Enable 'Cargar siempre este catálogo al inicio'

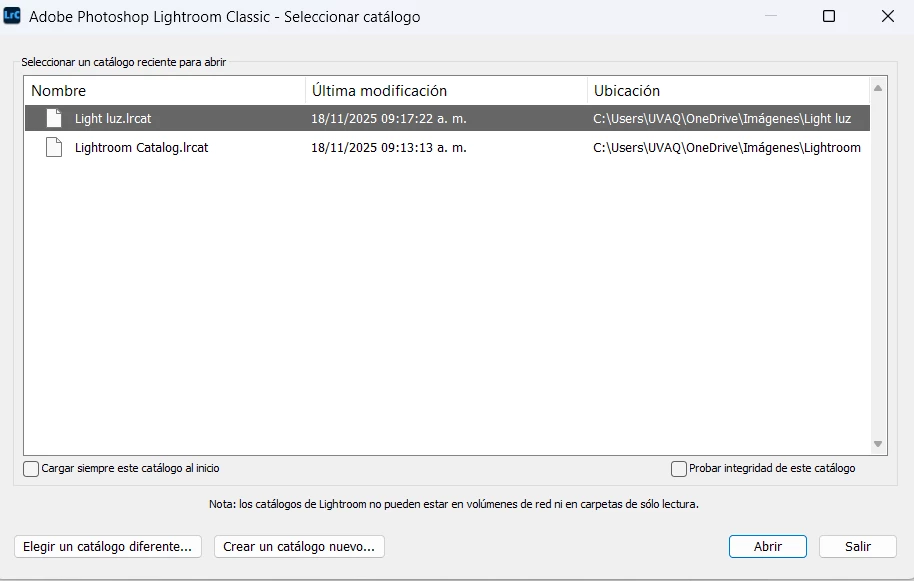[x=31, y=469]
